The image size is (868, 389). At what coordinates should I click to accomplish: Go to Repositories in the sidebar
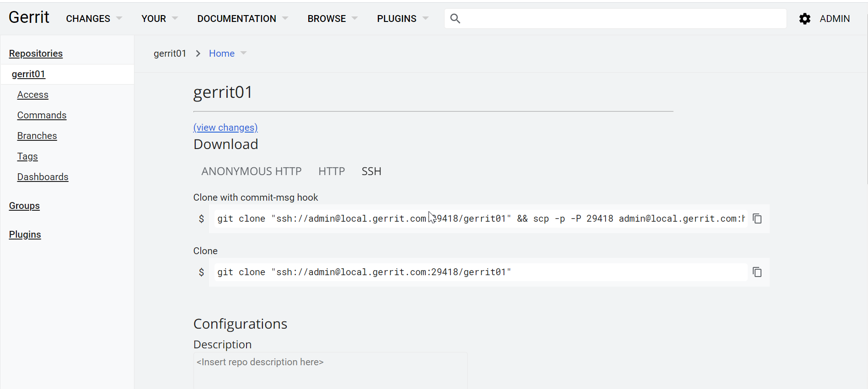(36, 53)
